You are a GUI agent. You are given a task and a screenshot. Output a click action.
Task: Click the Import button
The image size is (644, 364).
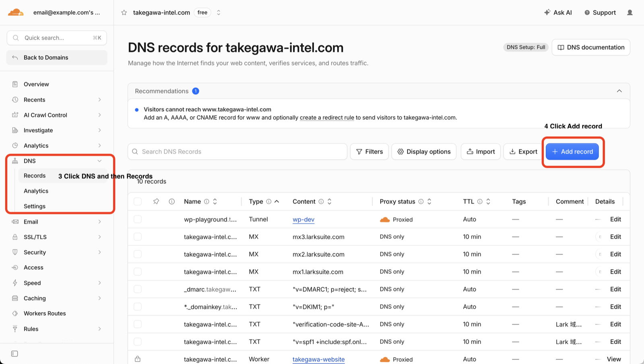click(481, 152)
